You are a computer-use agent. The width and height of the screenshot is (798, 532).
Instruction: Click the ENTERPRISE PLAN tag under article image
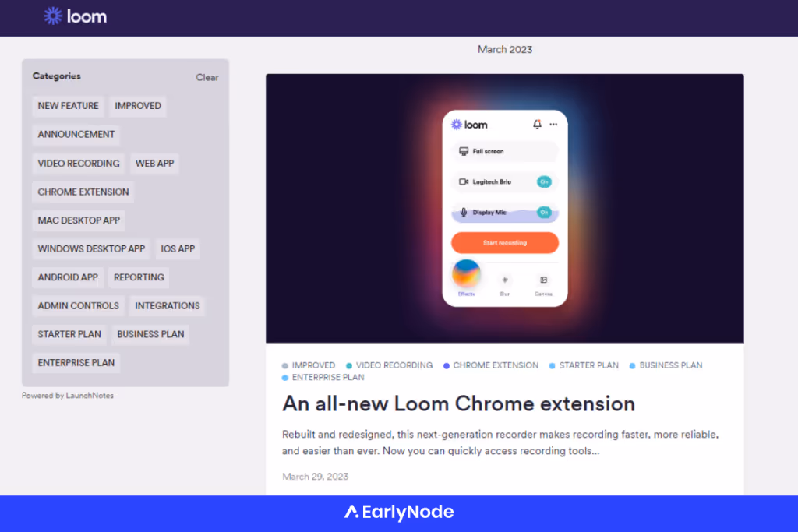click(323, 377)
